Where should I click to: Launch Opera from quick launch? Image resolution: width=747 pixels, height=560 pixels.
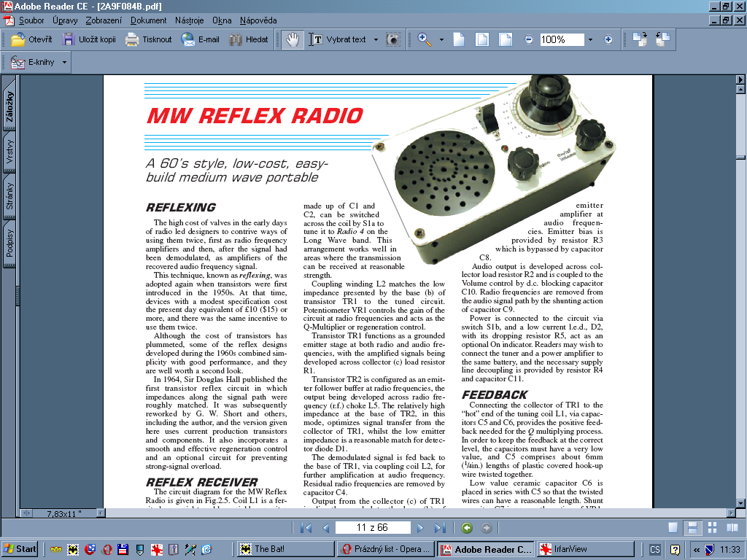point(107,550)
